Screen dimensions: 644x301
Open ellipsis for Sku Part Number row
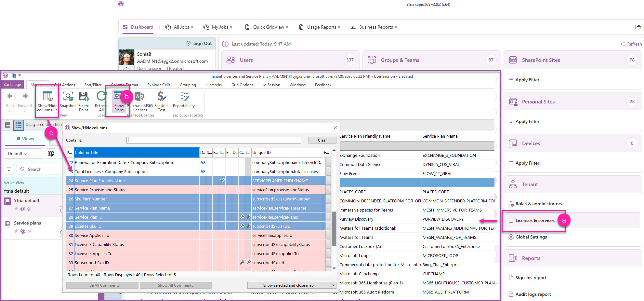[328, 199]
